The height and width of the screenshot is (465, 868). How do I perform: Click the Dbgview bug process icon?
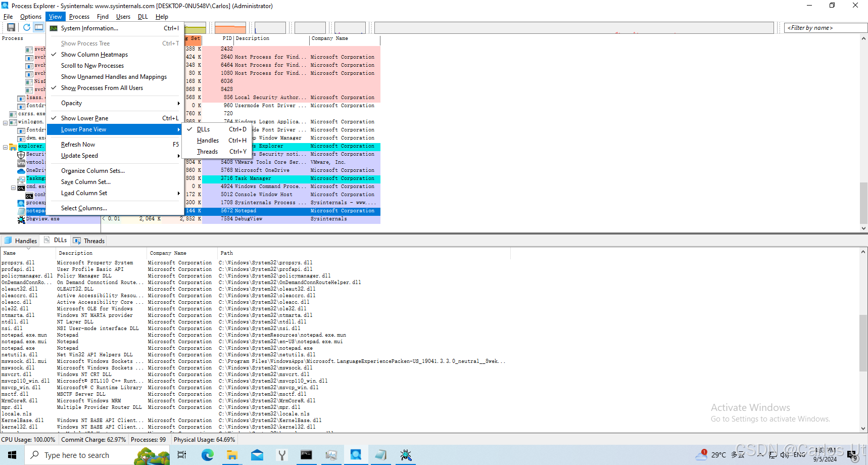point(21,219)
